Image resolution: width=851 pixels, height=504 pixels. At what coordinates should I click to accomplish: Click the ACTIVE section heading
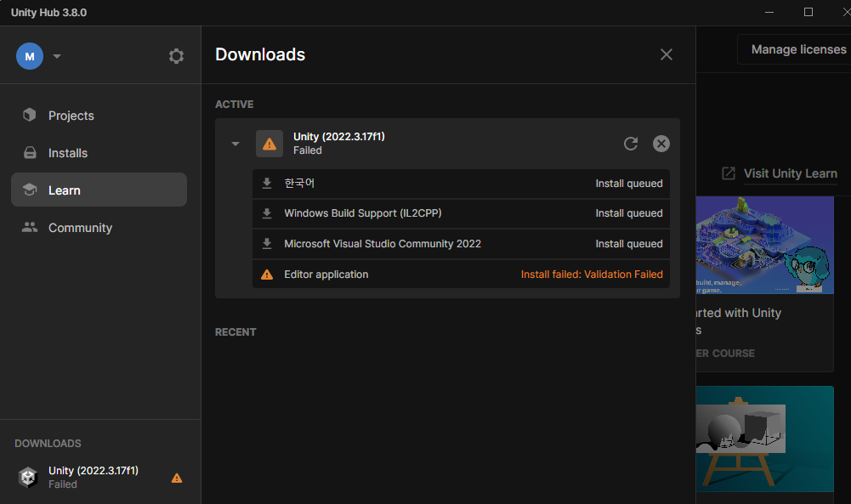[235, 105]
